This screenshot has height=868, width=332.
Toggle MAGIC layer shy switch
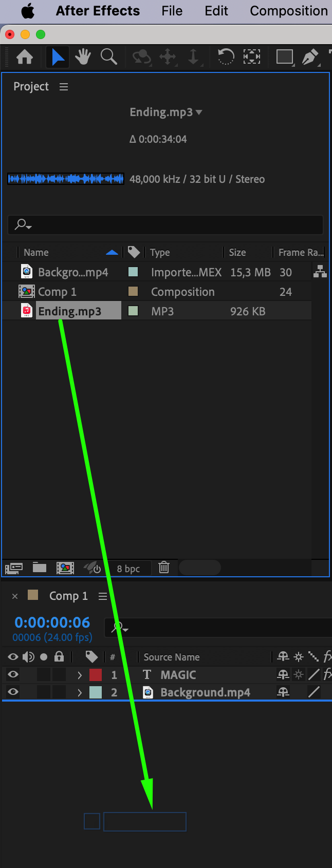pyautogui.click(x=283, y=674)
